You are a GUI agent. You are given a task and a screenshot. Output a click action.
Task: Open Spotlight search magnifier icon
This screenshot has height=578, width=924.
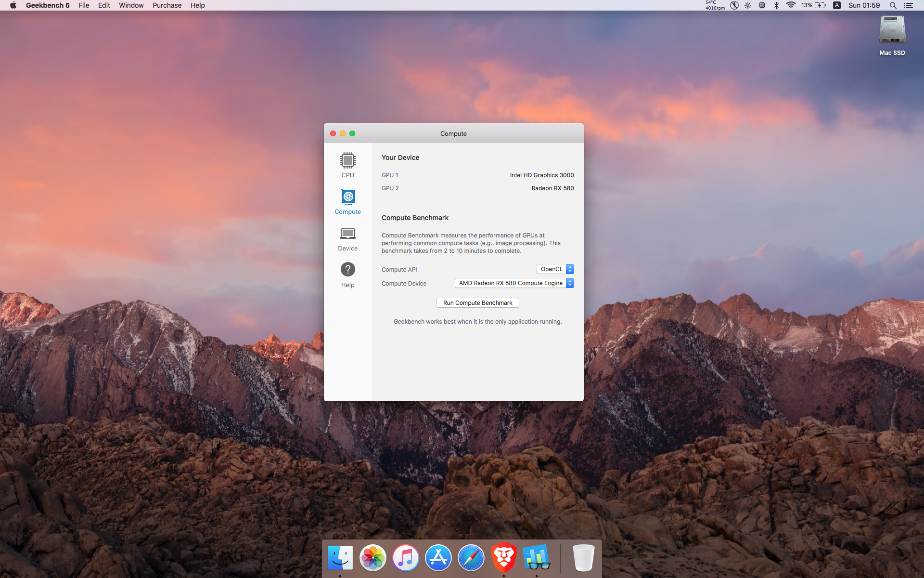pyautogui.click(x=893, y=5)
